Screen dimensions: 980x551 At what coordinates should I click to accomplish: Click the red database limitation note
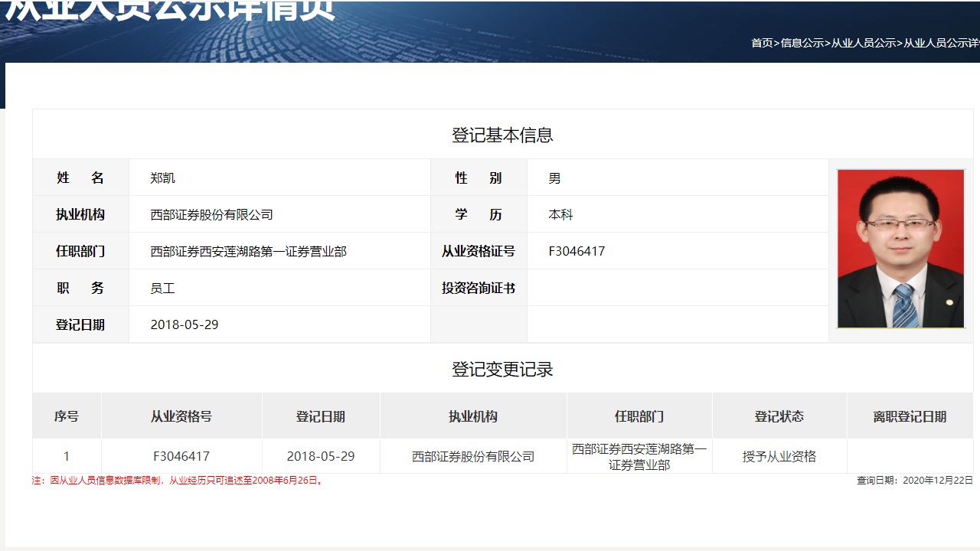click(x=178, y=481)
